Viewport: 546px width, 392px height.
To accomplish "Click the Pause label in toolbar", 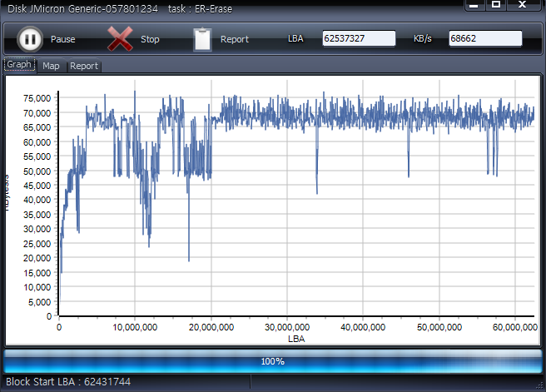I will pos(63,39).
